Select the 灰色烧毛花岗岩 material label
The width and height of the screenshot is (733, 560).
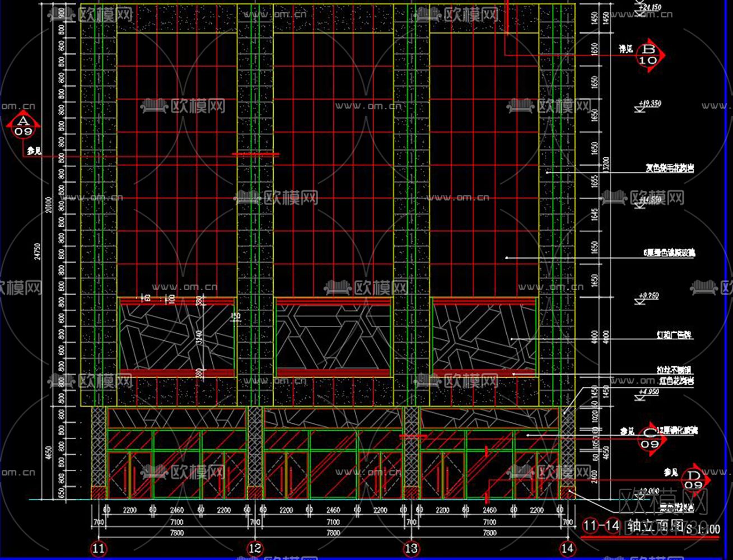[670, 167]
